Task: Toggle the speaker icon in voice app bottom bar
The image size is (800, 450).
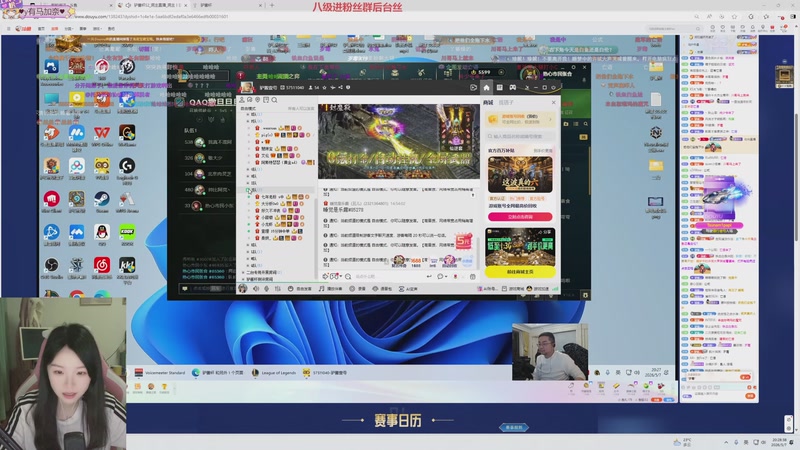Action: pyautogui.click(x=256, y=289)
